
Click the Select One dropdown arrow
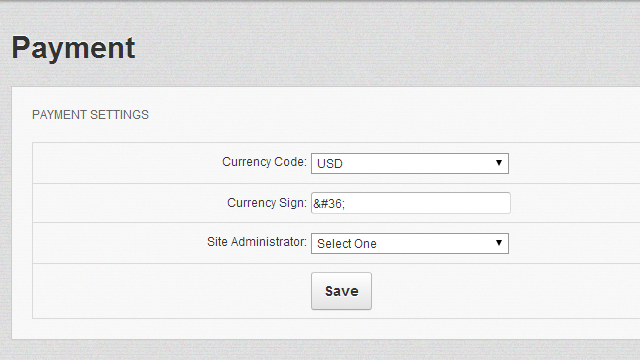(x=498, y=243)
